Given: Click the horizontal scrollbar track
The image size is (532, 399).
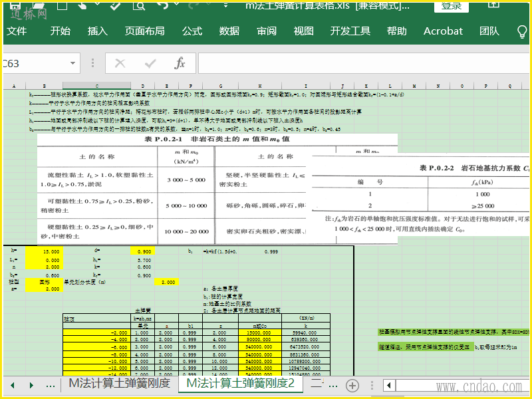Looking at the screenshot, I should pos(462,385).
